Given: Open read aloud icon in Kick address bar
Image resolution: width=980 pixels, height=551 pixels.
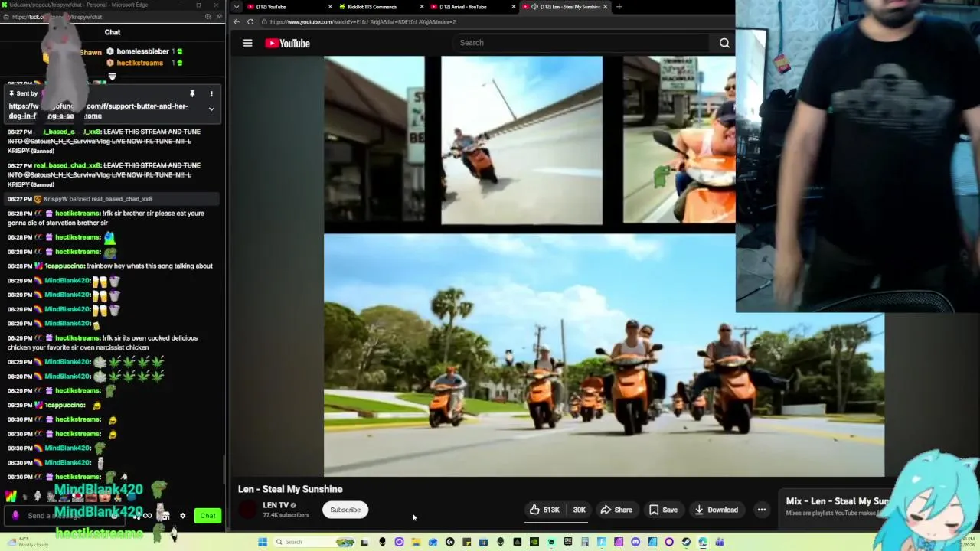Looking at the screenshot, I should coord(218,17).
